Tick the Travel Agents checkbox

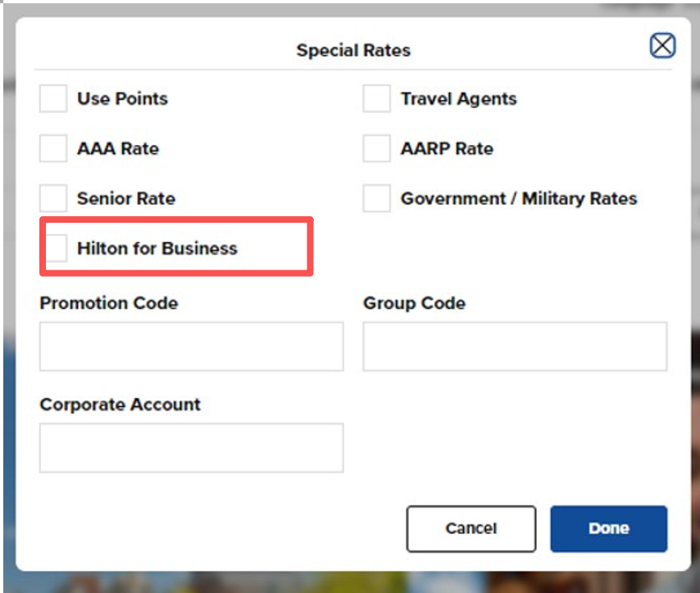(x=377, y=98)
